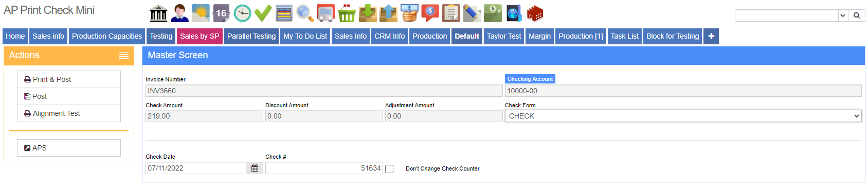
Task: Open the user profile person icon
Action: (x=179, y=13)
